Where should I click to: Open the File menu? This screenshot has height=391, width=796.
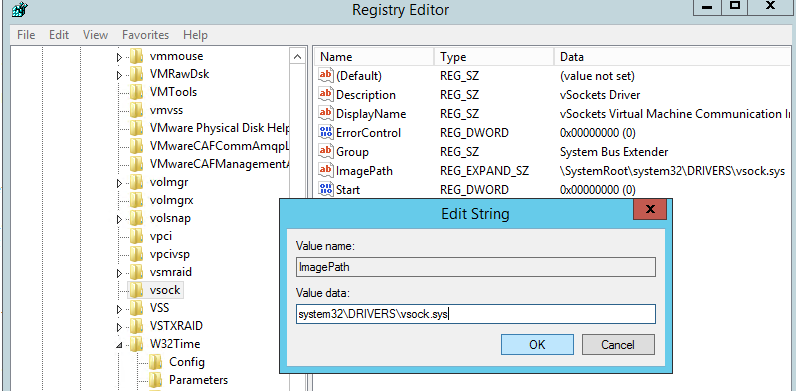tap(26, 35)
